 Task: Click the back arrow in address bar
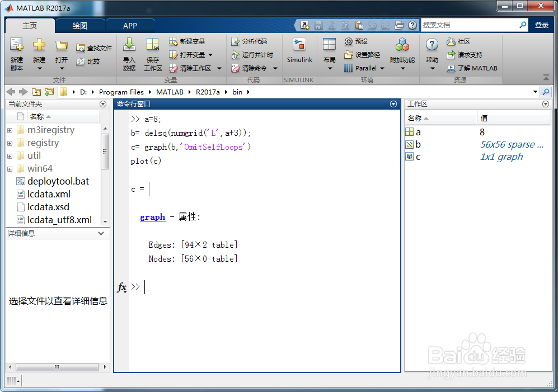coord(11,92)
